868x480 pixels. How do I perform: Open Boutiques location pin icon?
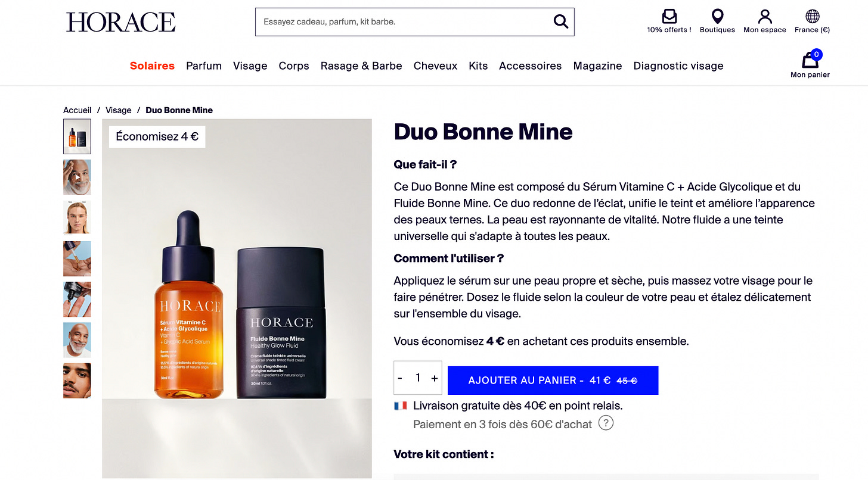(717, 16)
